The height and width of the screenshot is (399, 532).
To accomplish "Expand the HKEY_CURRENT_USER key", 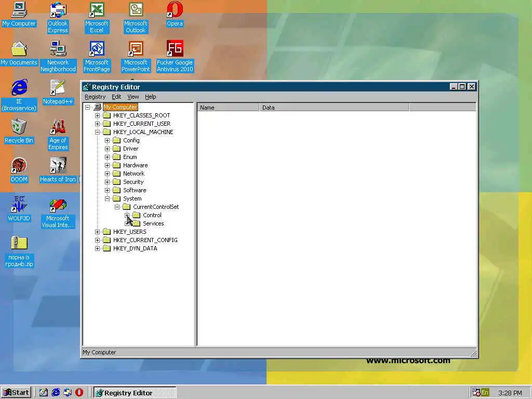I will [97, 124].
